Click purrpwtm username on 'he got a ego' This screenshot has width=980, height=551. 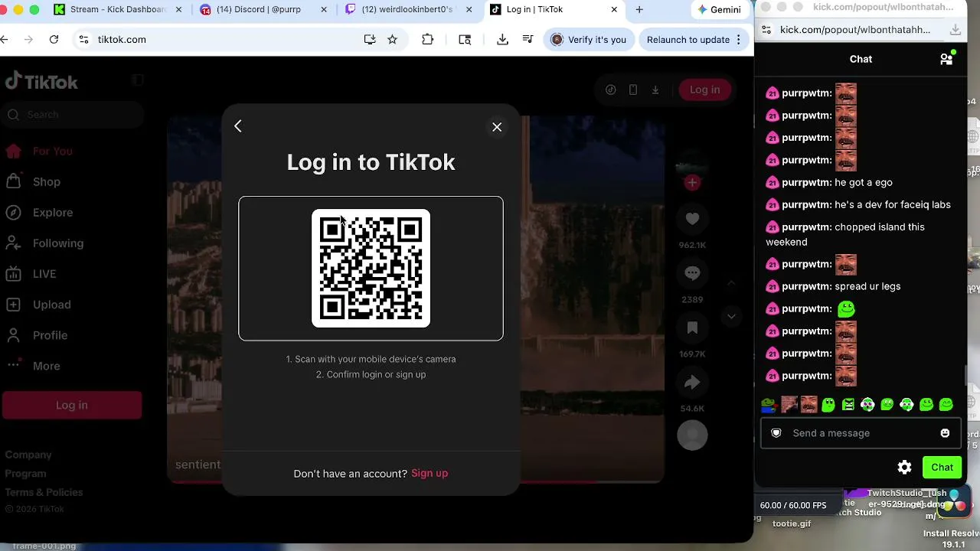(x=806, y=182)
